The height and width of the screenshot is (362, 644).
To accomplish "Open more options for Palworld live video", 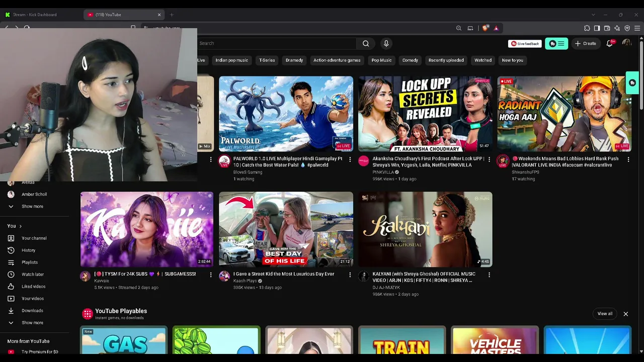I will (x=350, y=159).
